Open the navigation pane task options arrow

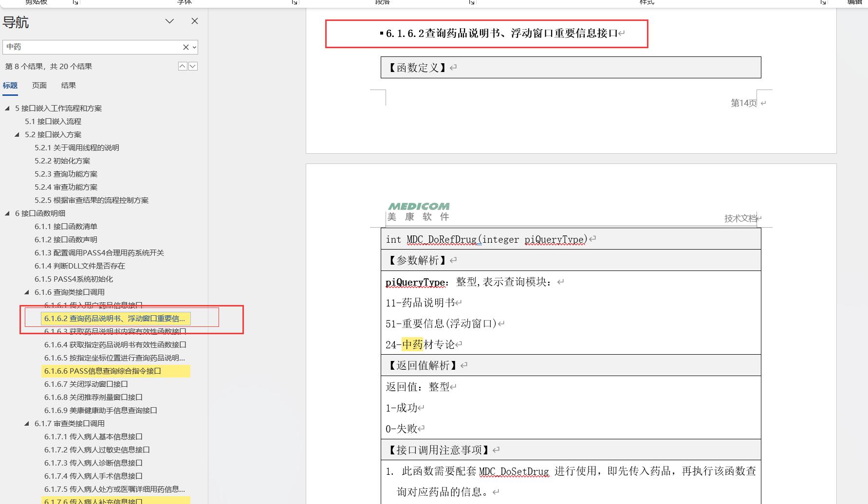[169, 21]
